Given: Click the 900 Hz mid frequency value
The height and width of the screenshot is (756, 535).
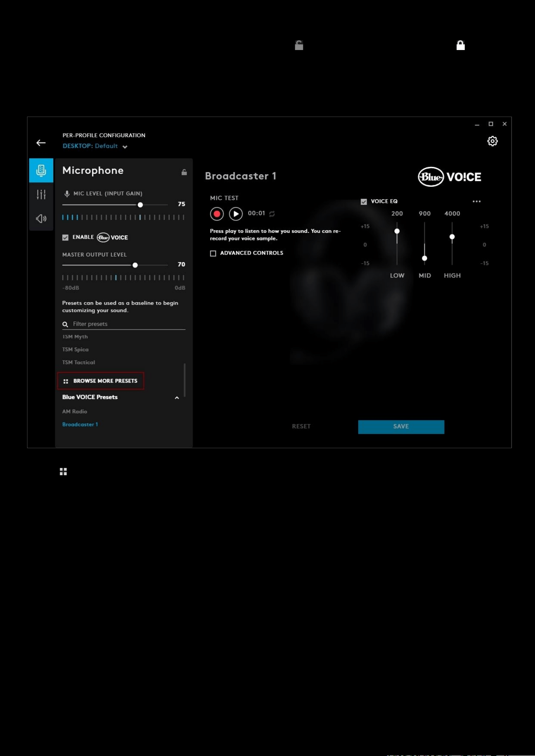Looking at the screenshot, I should 425,214.
